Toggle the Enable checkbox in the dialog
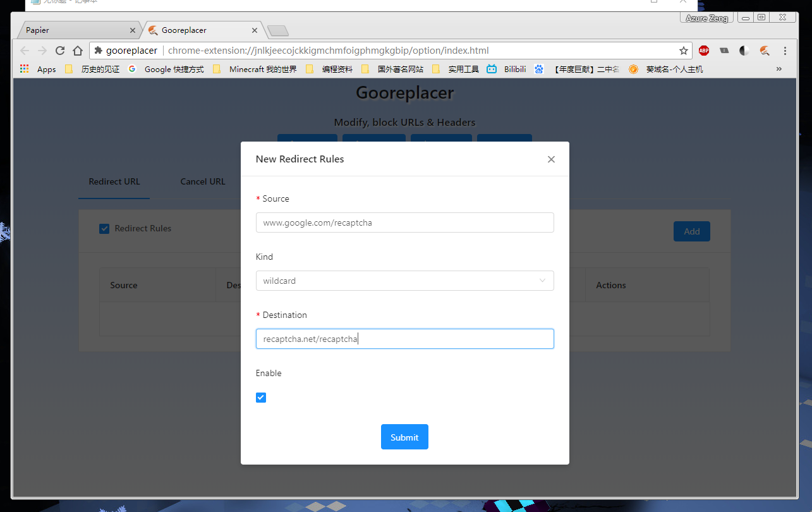The height and width of the screenshot is (512, 812). tap(261, 398)
